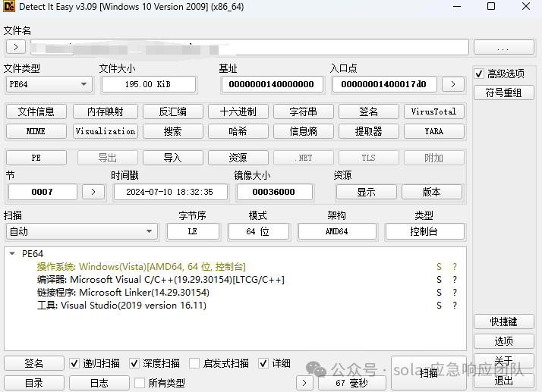Click 符号重组 button
The height and width of the screenshot is (392, 542).
tap(503, 93)
